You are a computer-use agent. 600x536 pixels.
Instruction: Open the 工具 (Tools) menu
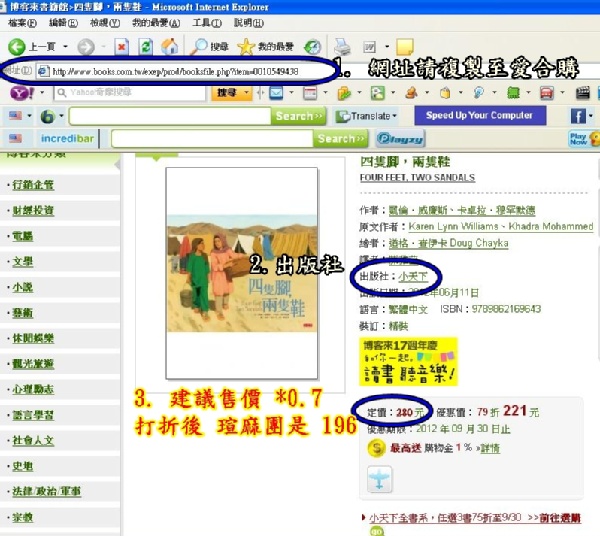point(206,22)
